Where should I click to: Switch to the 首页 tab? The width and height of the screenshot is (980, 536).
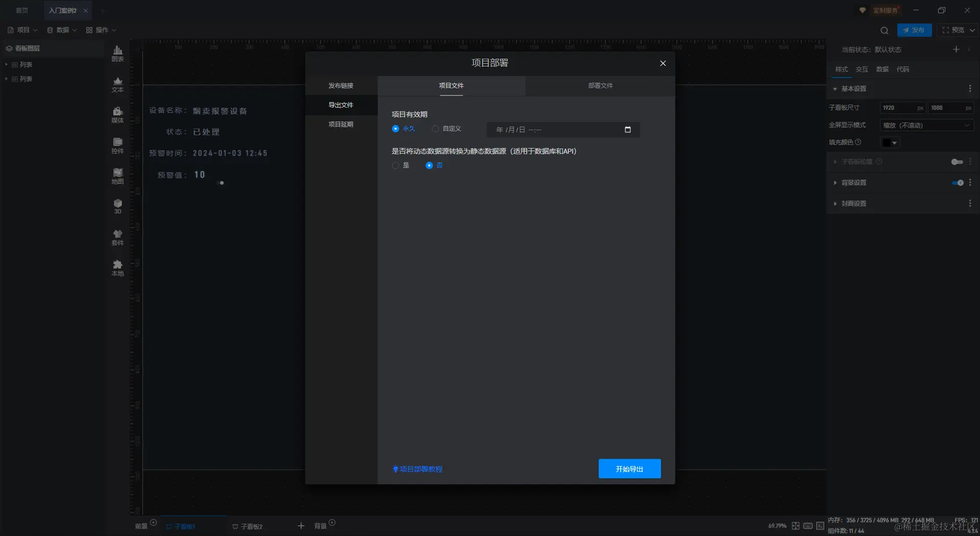(22, 11)
